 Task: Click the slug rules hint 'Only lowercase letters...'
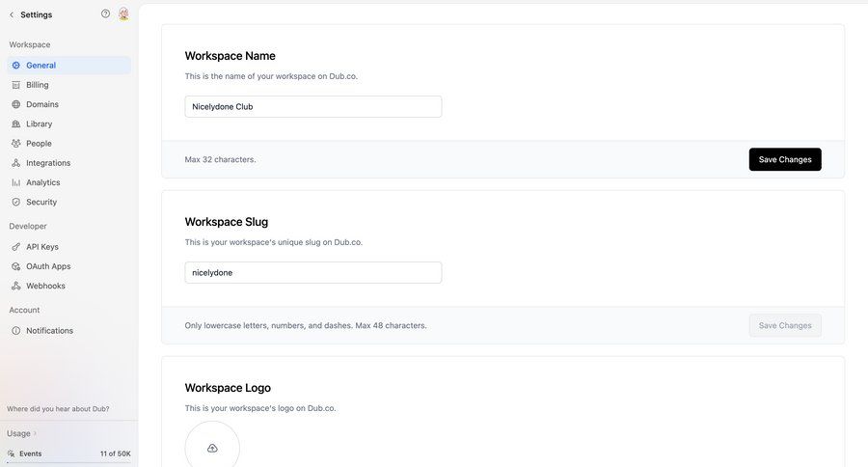pos(306,326)
